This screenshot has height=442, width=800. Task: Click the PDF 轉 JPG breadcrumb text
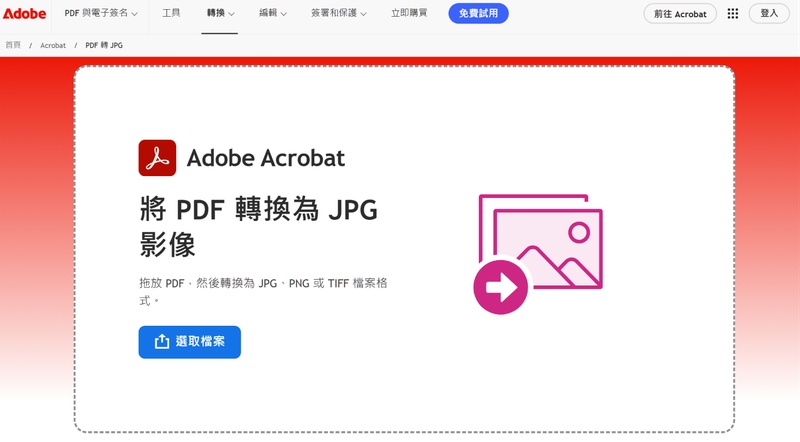(104, 45)
